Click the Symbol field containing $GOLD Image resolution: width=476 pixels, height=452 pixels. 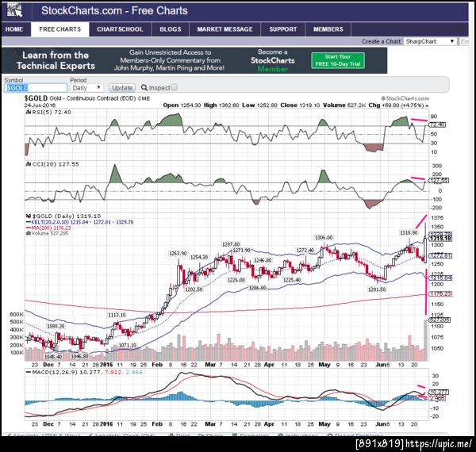point(36,88)
